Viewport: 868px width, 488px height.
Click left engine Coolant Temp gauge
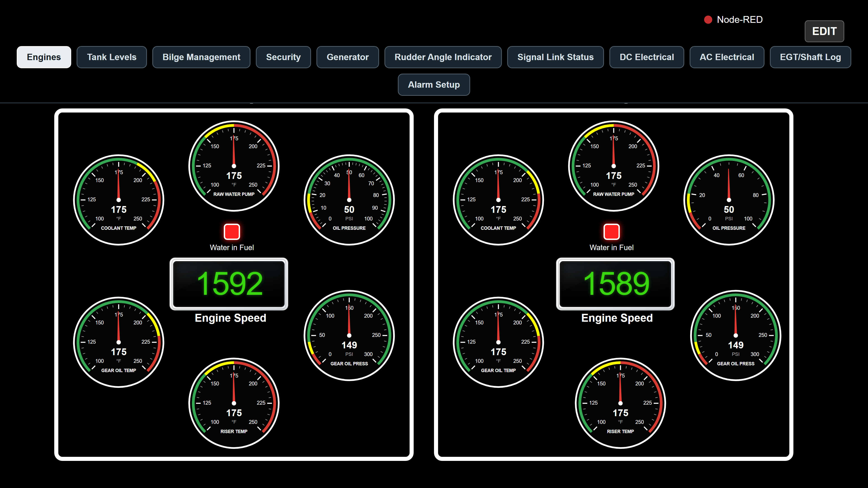click(119, 200)
